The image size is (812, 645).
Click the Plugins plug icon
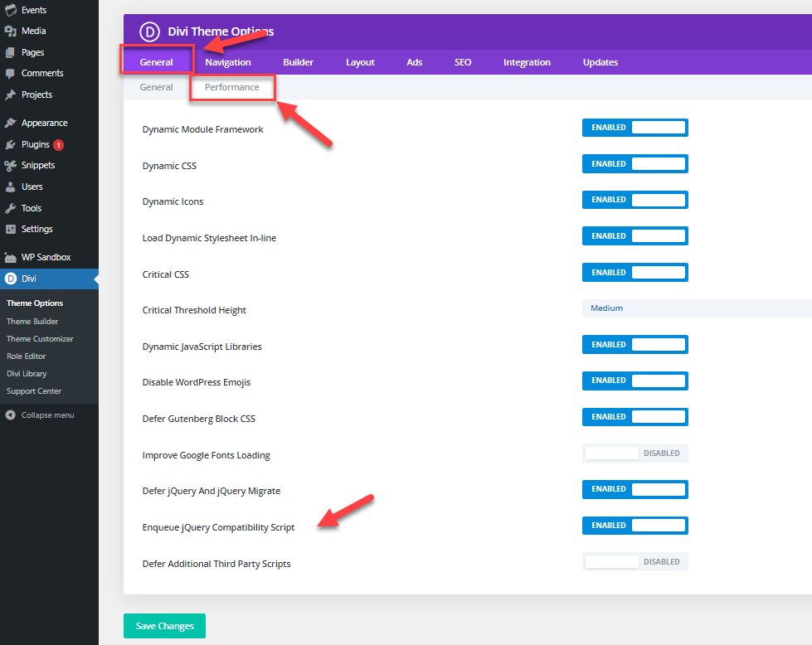pos(10,144)
